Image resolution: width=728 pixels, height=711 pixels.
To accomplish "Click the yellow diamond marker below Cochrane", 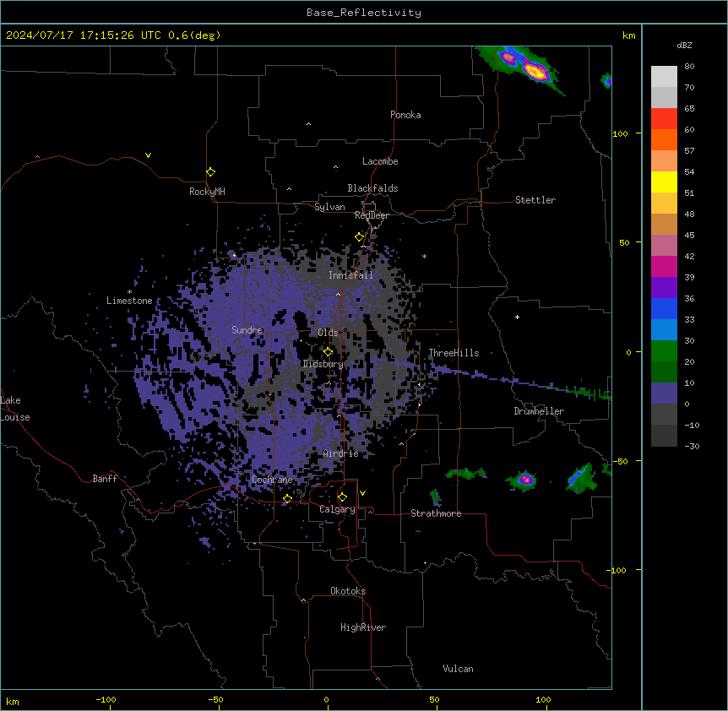I will coord(287,499).
